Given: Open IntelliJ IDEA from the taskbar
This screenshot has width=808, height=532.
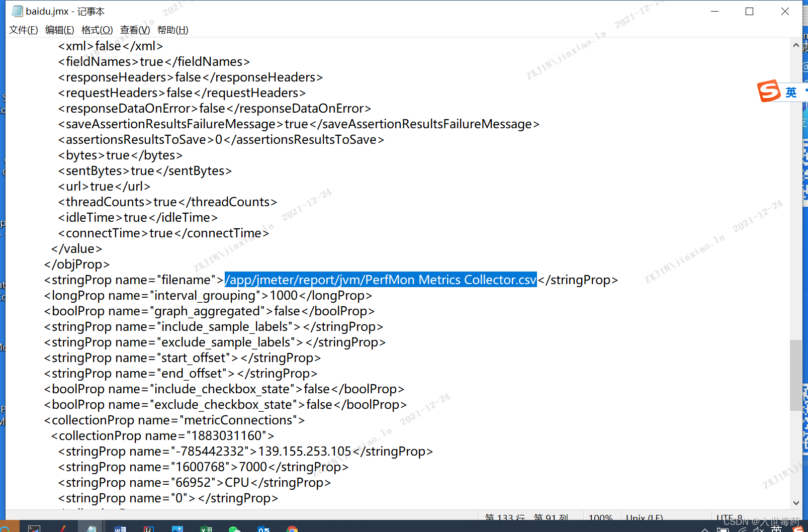Looking at the screenshot, I should pyautogui.click(x=149, y=528).
